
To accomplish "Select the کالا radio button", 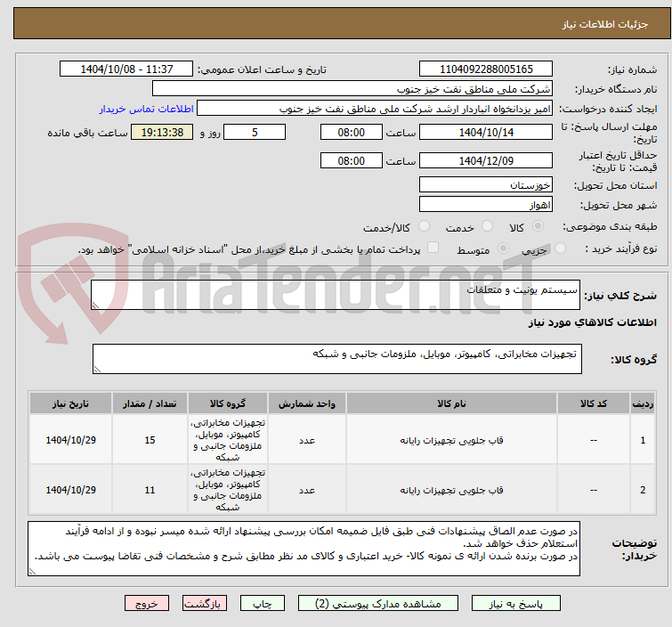I will tap(538, 226).
